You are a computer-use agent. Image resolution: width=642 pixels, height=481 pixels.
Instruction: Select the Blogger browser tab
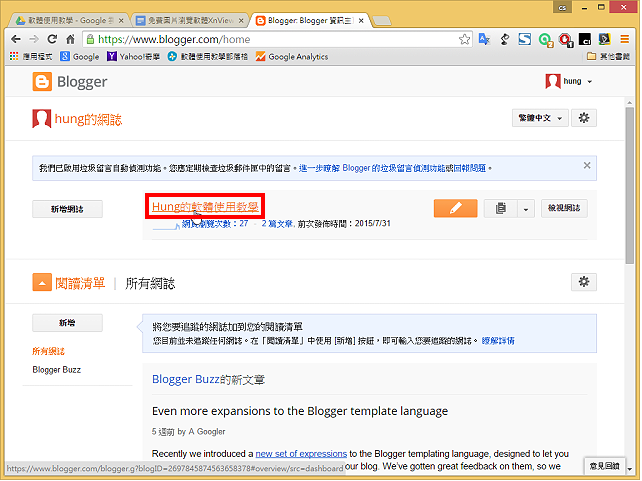point(310,20)
